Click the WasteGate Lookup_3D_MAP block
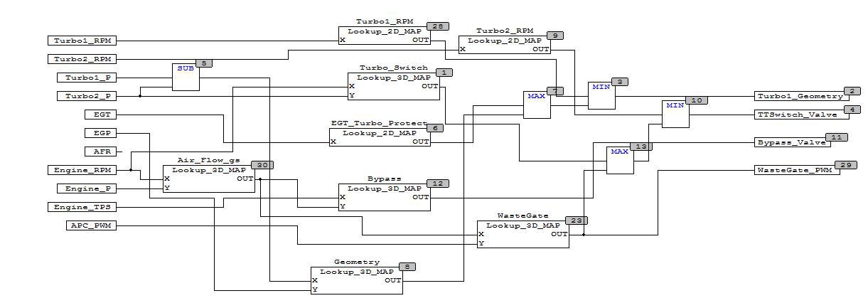 pyautogui.click(x=523, y=234)
